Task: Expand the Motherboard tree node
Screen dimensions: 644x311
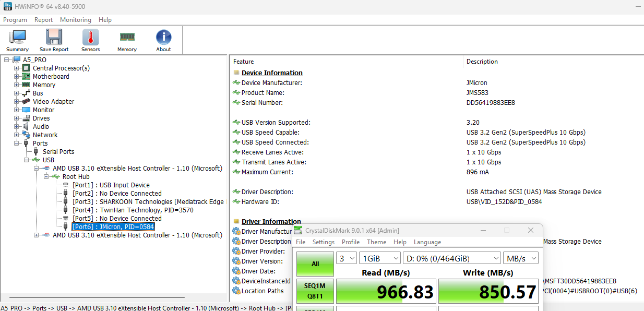Action: coord(17,77)
